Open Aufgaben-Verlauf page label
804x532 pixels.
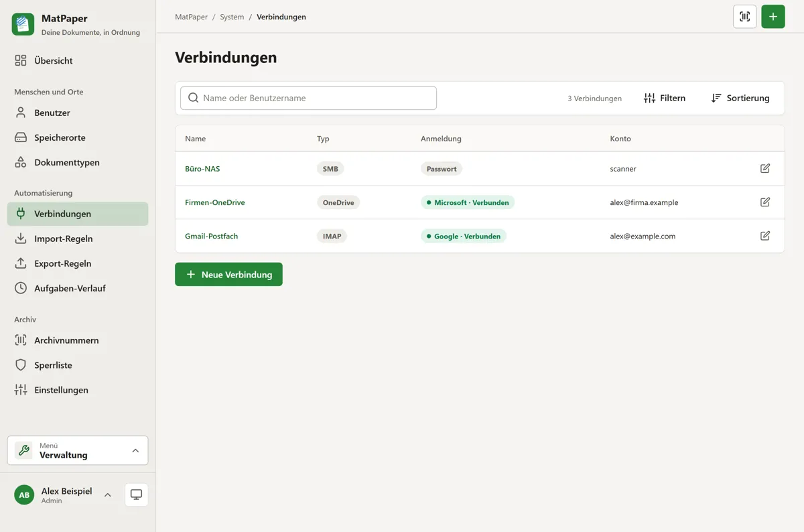tap(70, 288)
